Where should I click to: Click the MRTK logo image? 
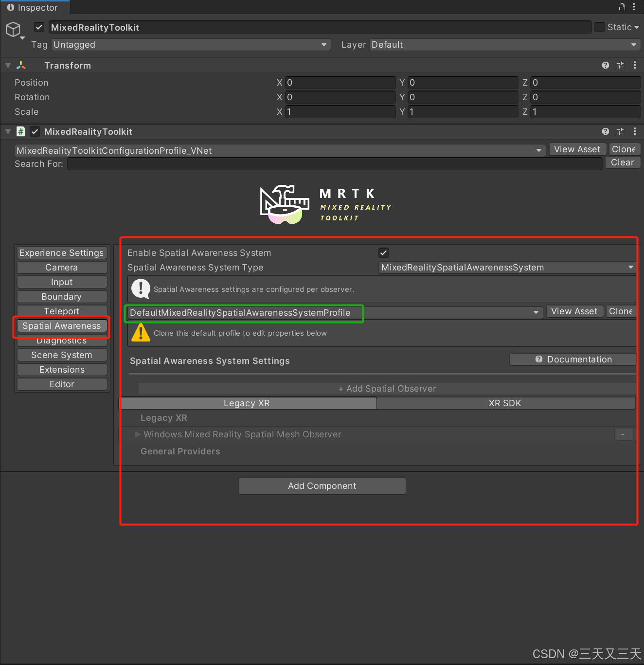[x=326, y=204]
